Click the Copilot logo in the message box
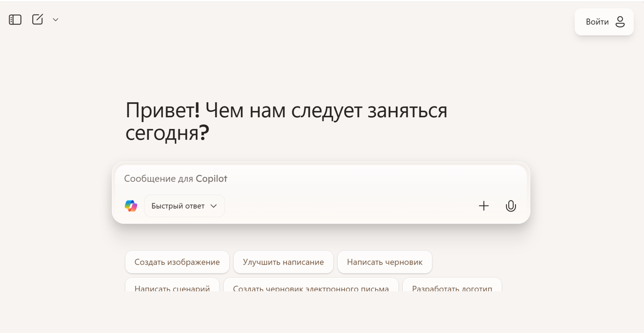Viewport: 644px width, 333px height. click(132, 206)
